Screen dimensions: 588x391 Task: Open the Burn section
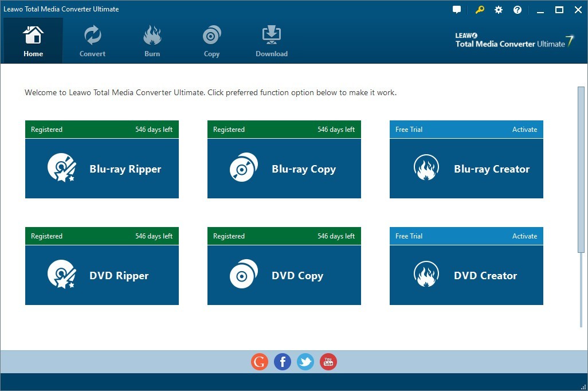(x=152, y=40)
